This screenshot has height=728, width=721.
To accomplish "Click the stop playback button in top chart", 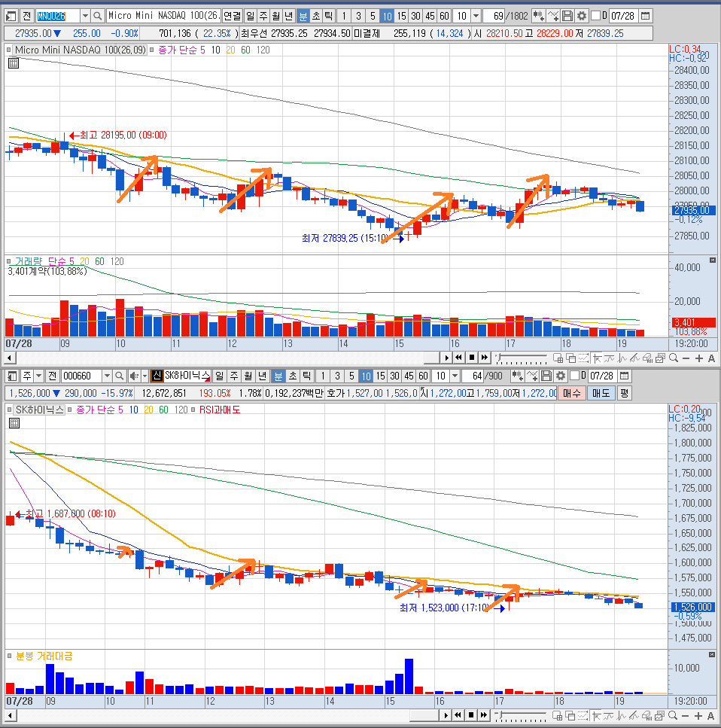I will 472,358.
